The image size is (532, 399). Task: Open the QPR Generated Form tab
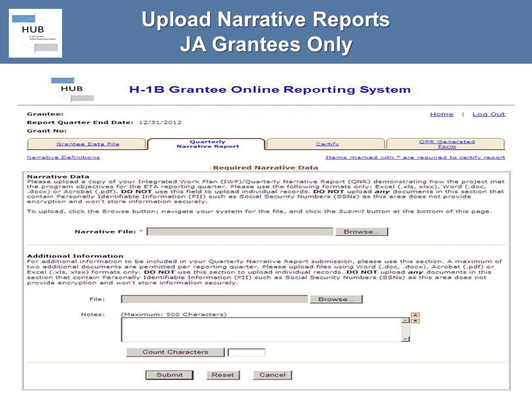[x=446, y=144]
